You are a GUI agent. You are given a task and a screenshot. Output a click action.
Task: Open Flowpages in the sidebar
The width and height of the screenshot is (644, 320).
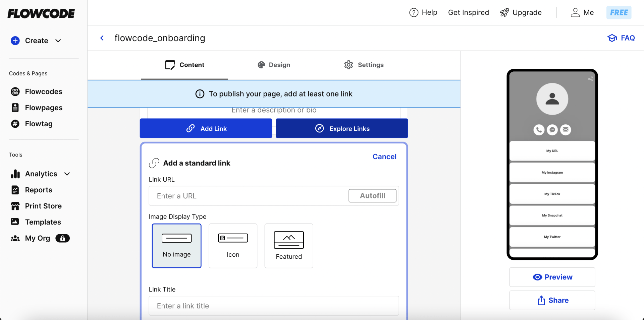coord(44,108)
